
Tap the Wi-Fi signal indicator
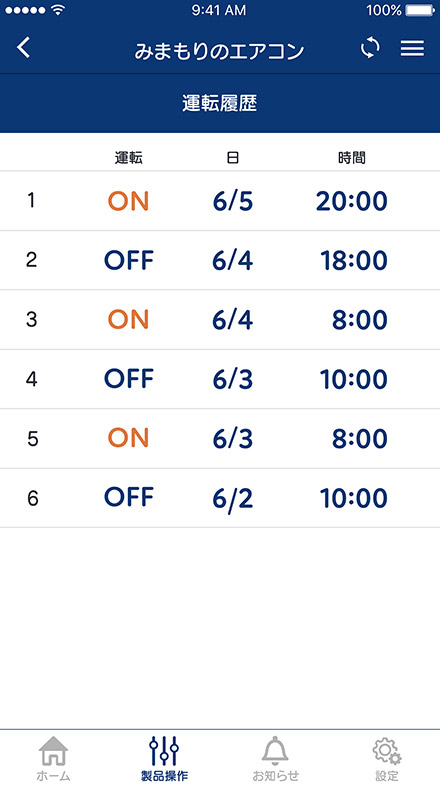[59, 10]
